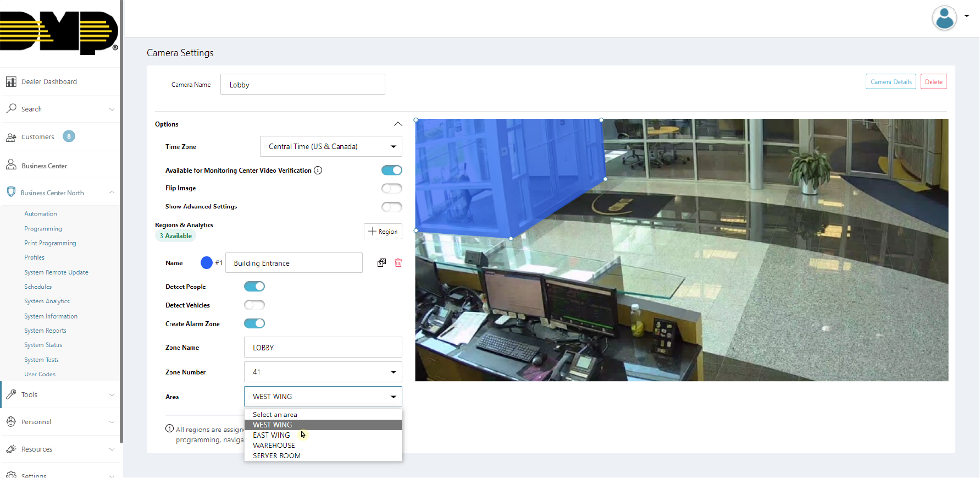Image resolution: width=980 pixels, height=478 pixels.
Task: Click the blue region color circle
Action: (207, 263)
